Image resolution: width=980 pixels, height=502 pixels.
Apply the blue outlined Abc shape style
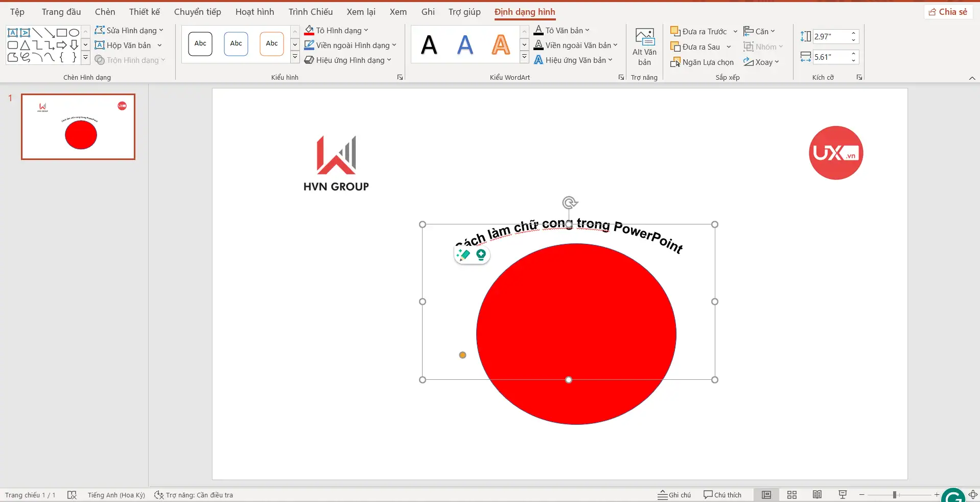(236, 43)
